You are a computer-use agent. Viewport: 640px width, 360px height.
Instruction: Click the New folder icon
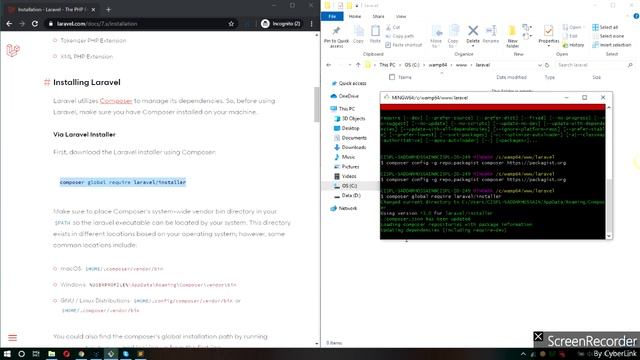pyautogui.click(x=512, y=31)
